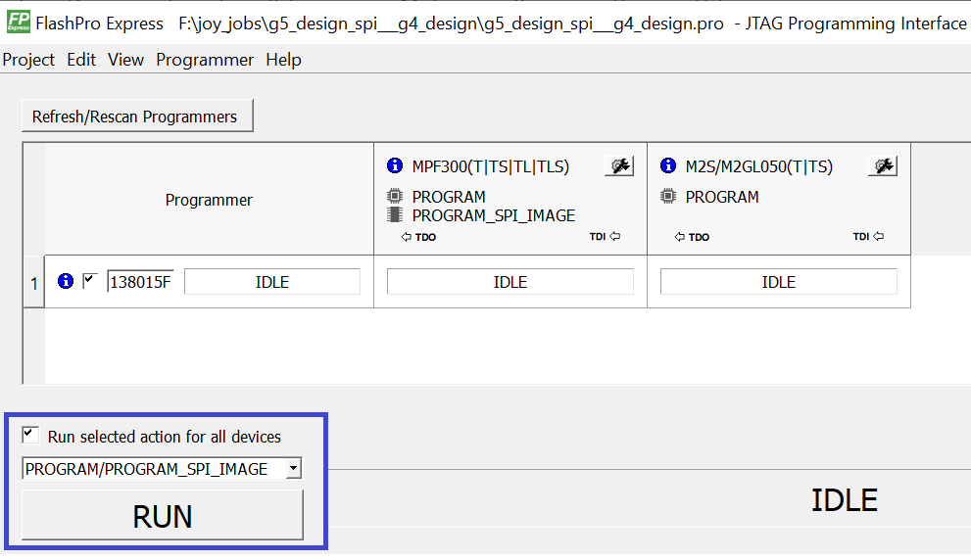The height and width of the screenshot is (560, 971).
Task: Open the Programmer menu
Action: tap(205, 60)
